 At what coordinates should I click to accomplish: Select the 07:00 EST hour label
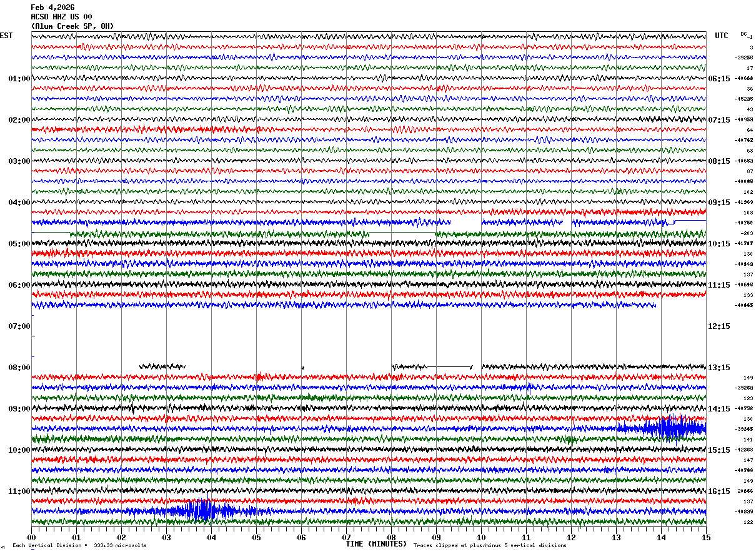(x=19, y=326)
